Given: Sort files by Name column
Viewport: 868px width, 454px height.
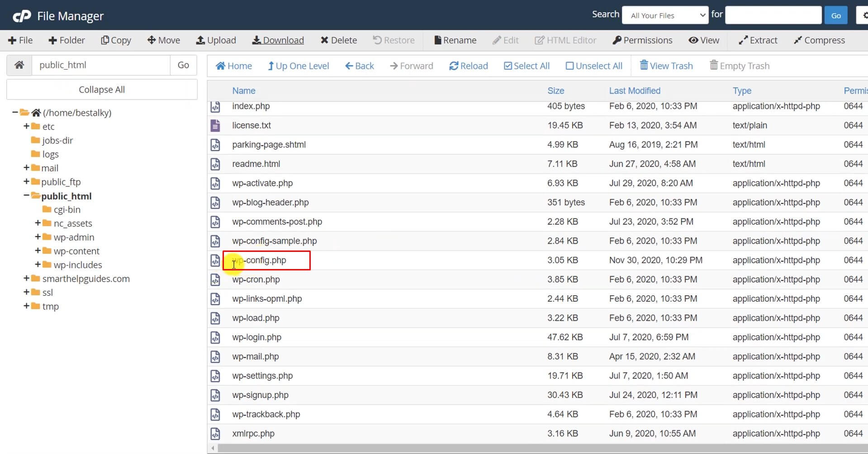Looking at the screenshot, I should (244, 91).
